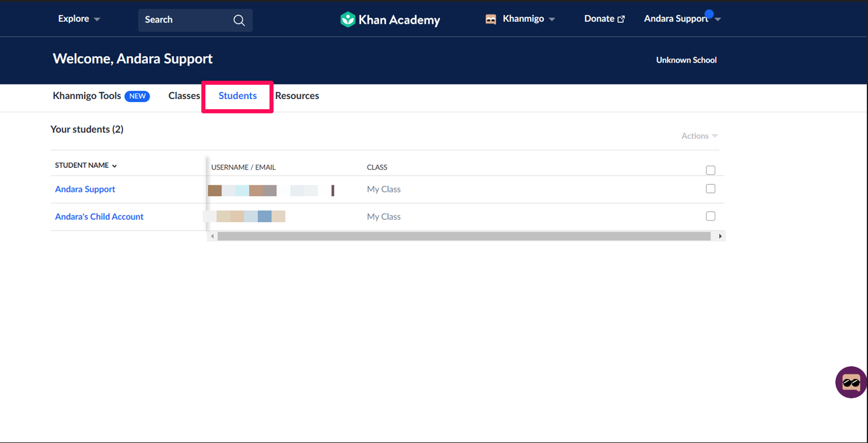Screen dimensions: 868x443
Task: Click the Unknown School link
Action: tap(686, 60)
